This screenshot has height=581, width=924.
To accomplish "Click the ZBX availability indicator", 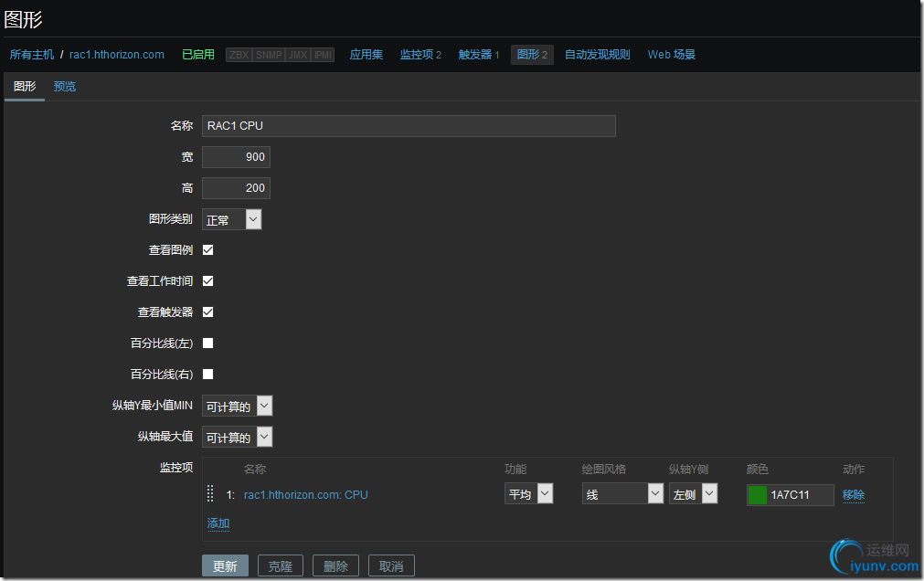I will 239,55.
